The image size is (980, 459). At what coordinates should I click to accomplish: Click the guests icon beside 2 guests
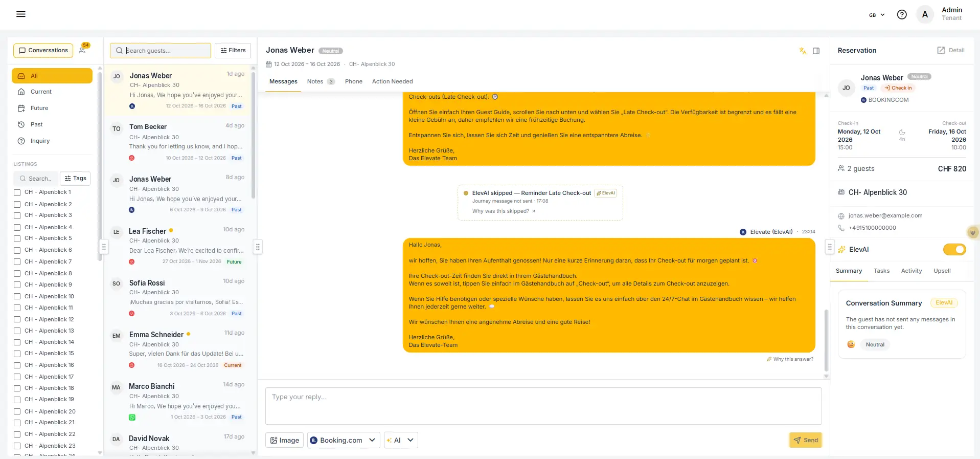pos(841,168)
